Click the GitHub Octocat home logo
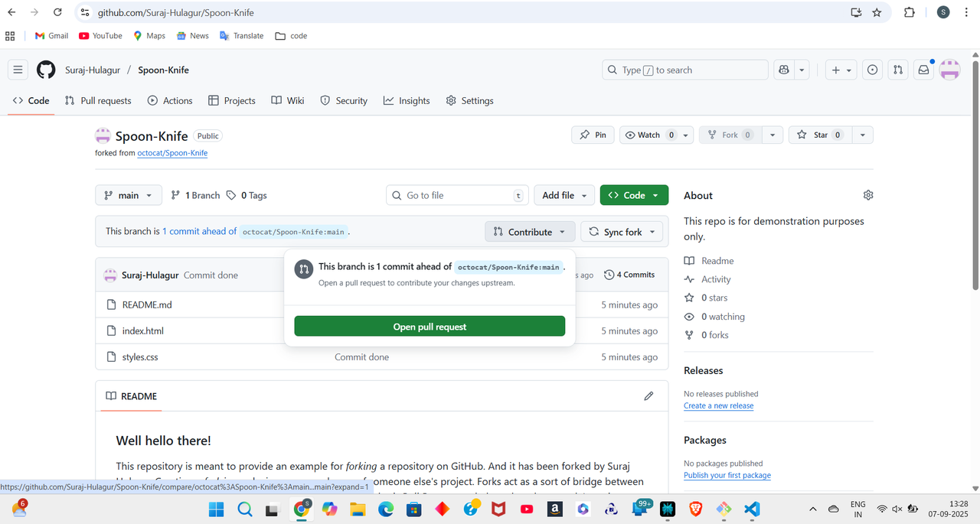Screen dimensions: 980x524 click(x=46, y=70)
